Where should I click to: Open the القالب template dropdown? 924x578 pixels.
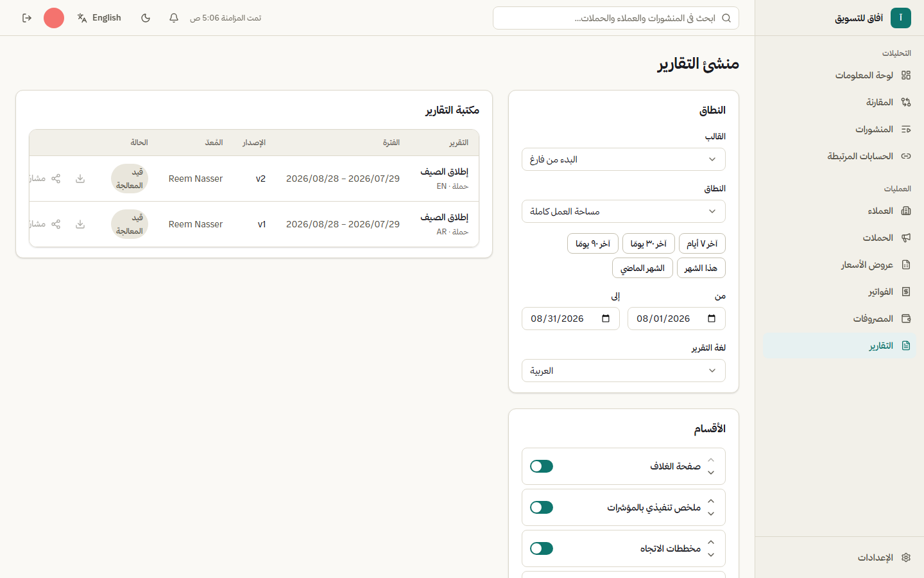tap(624, 159)
